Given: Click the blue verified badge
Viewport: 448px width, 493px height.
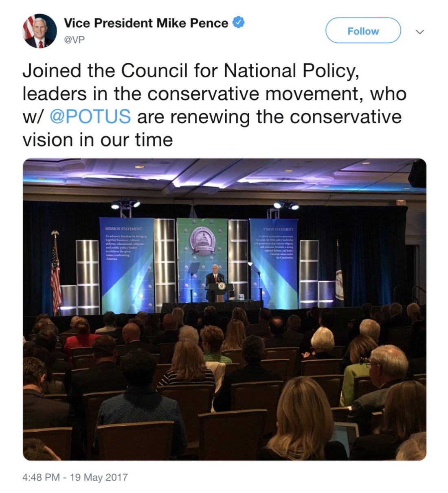Looking at the screenshot, I should (238, 23).
